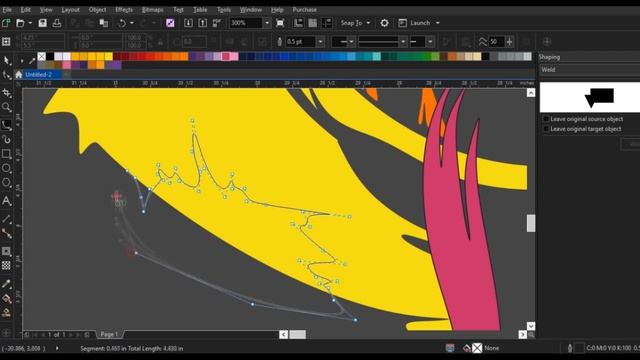The height and width of the screenshot is (360, 640).
Task: Select the Transparency checkerboard tool
Action: (6, 265)
